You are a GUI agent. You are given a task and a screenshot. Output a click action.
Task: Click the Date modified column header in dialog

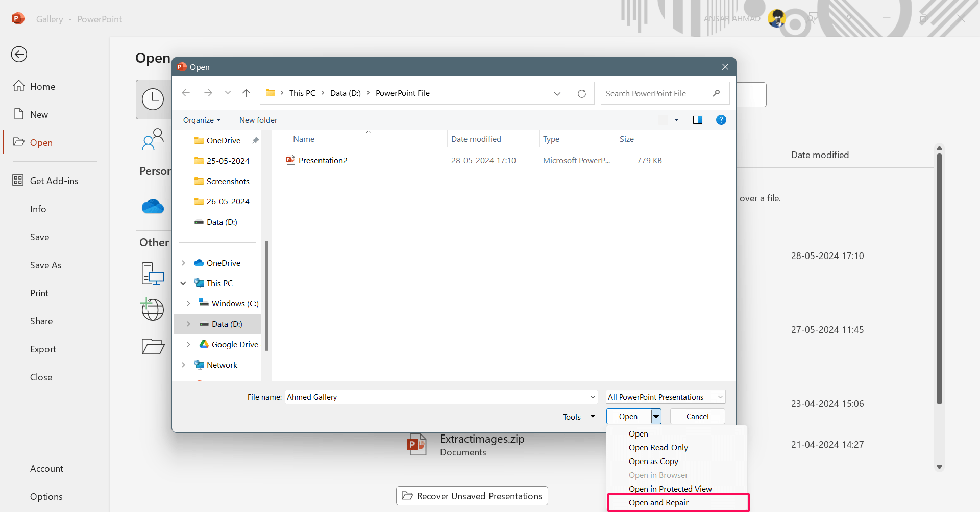point(476,139)
